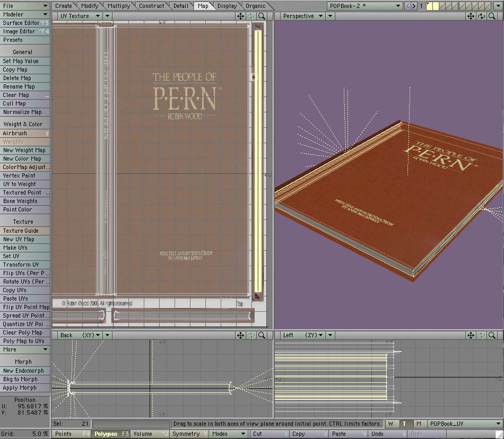Open the Modeler dropdown menu
504x439 pixels.
[25, 14]
